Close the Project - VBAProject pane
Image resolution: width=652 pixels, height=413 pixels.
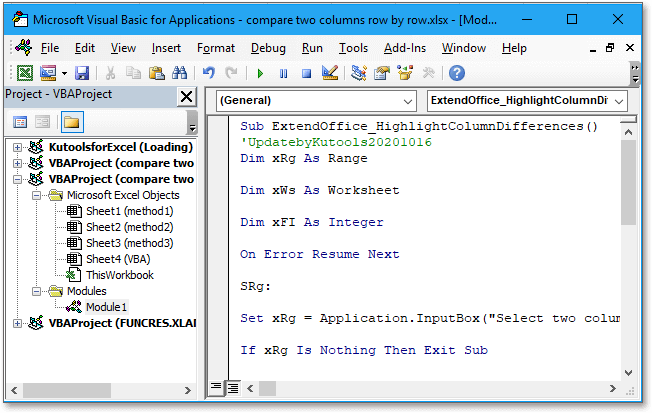point(186,97)
